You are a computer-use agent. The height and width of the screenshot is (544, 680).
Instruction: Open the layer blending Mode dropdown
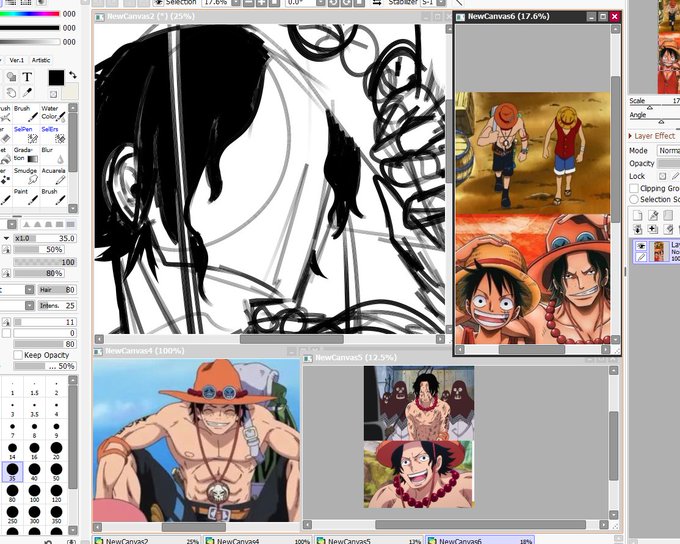click(668, 150)
